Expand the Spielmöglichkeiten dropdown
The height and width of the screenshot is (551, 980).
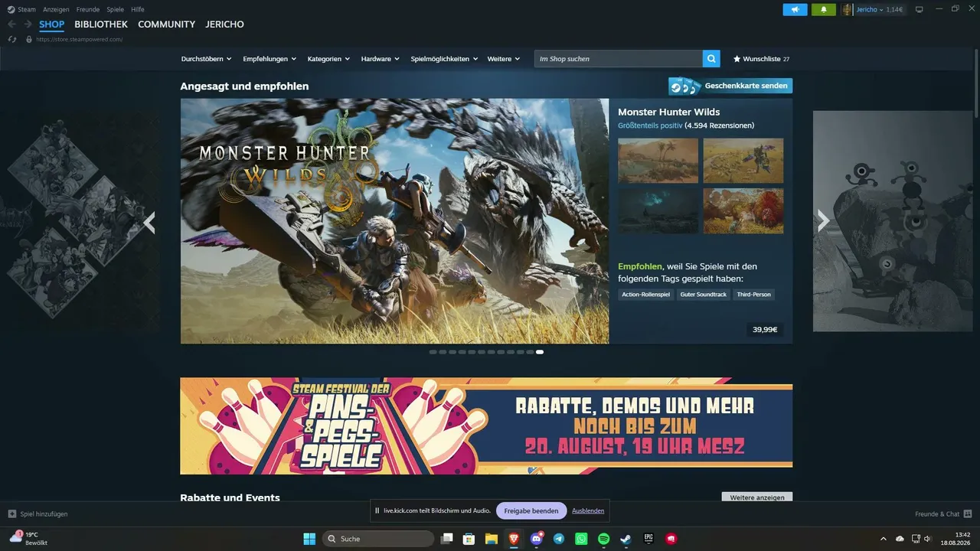point(445,59)
